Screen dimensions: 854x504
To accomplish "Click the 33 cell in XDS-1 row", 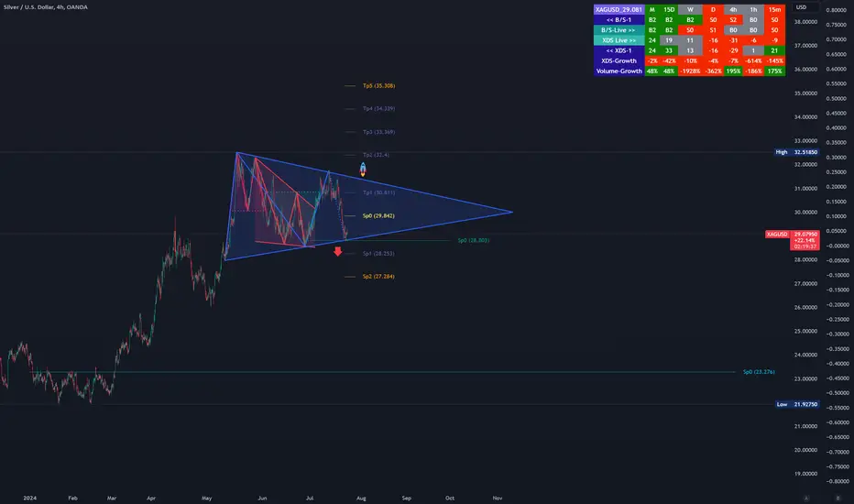I will point(669,50).
